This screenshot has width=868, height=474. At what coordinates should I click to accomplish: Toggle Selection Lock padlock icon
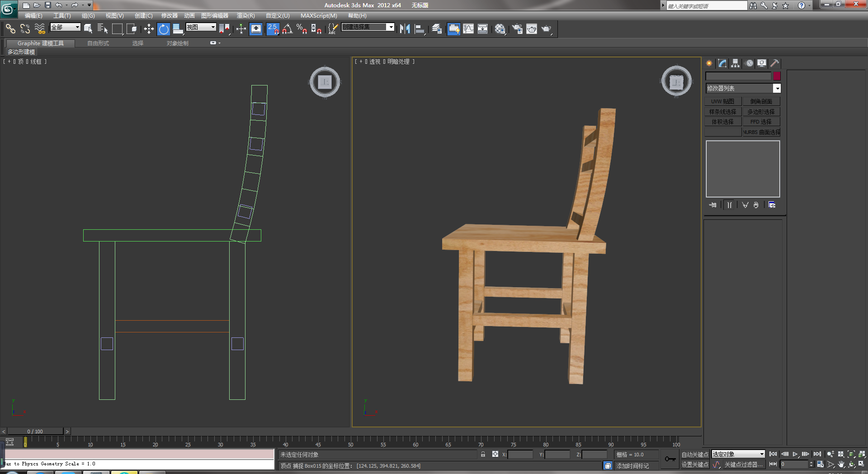pyautogui.click(x=483, y=454)
